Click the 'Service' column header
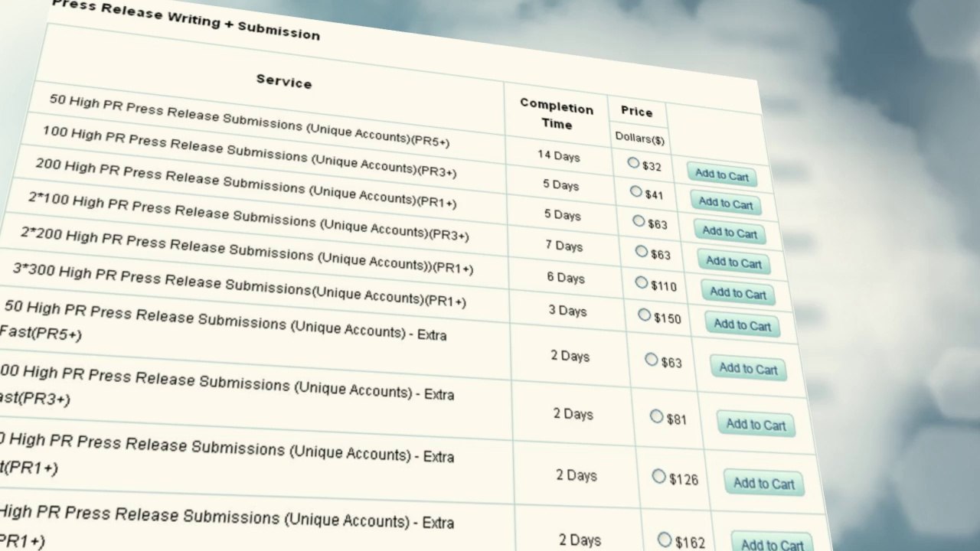The image size is (980, 551). pyautogui.click(x=284, y=81)
